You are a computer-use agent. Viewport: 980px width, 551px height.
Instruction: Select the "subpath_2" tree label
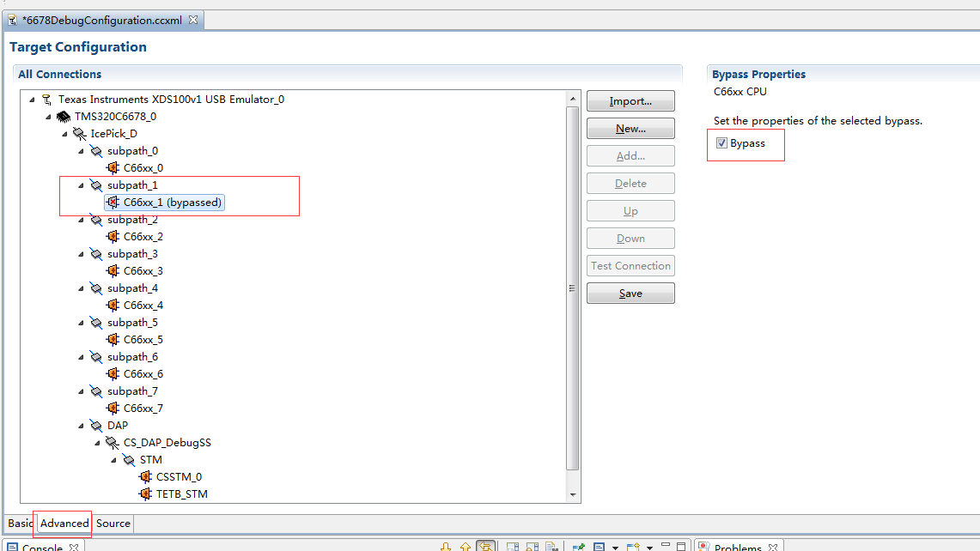(x=132, y=219)
